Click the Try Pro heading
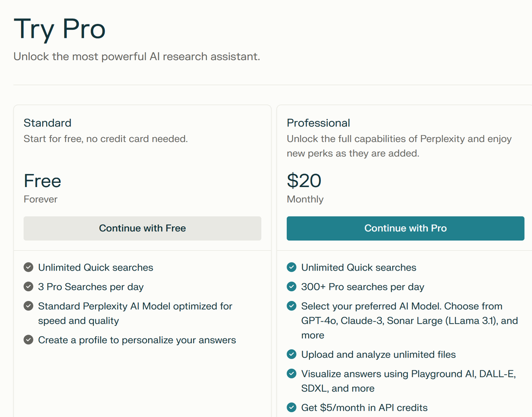 (x=59, y=29)
